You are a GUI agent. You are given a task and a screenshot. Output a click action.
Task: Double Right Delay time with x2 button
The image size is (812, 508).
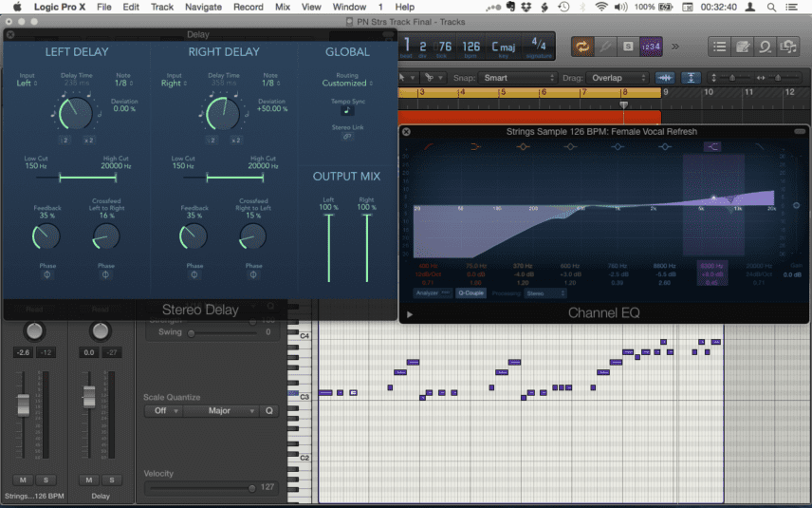pyautogui.click(x=235, y=140)
